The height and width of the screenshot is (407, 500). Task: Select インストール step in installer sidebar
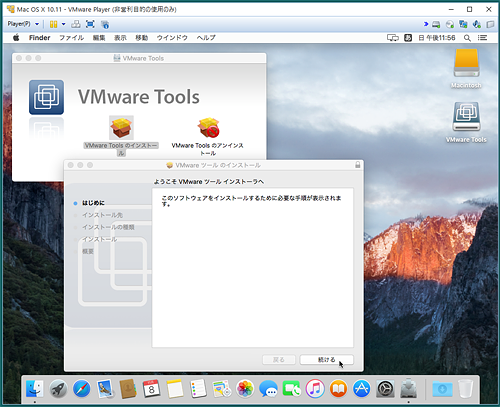pos(99,239)
